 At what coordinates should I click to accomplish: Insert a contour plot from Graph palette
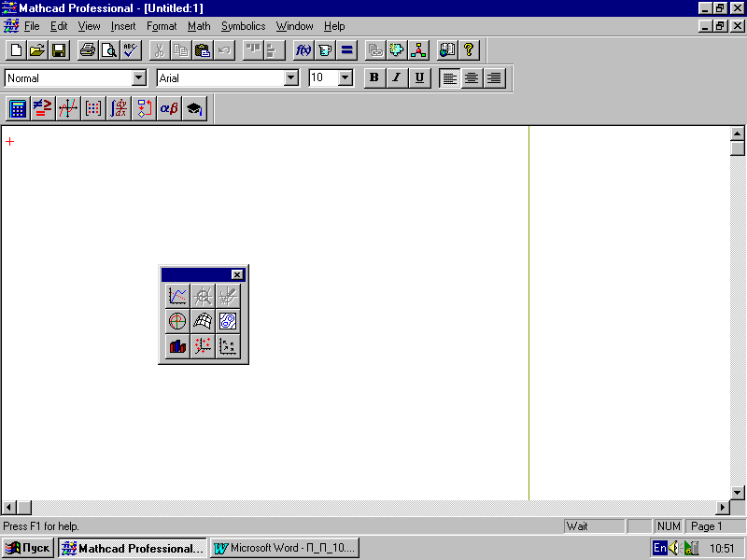pyautogui.click(x=228, y=321)
